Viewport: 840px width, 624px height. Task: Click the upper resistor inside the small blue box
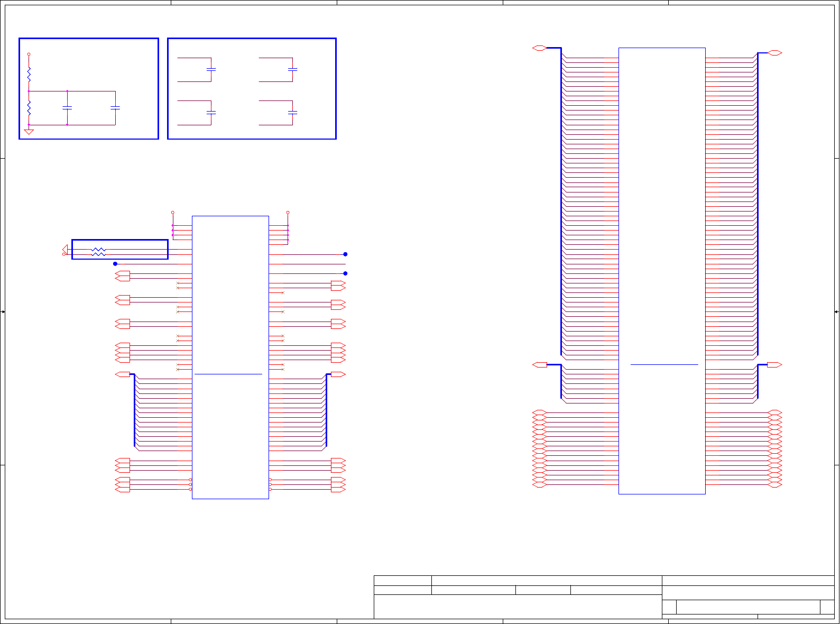click(98, 250)
